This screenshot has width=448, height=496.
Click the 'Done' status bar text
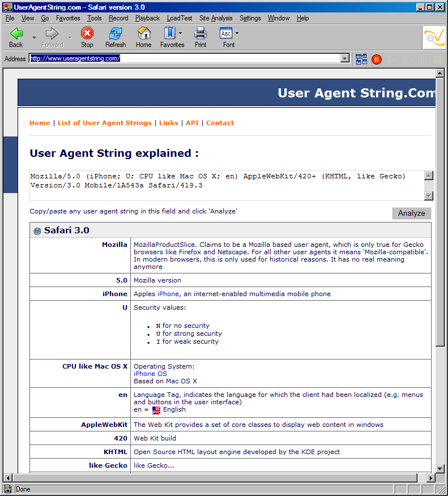pos(23,489)
